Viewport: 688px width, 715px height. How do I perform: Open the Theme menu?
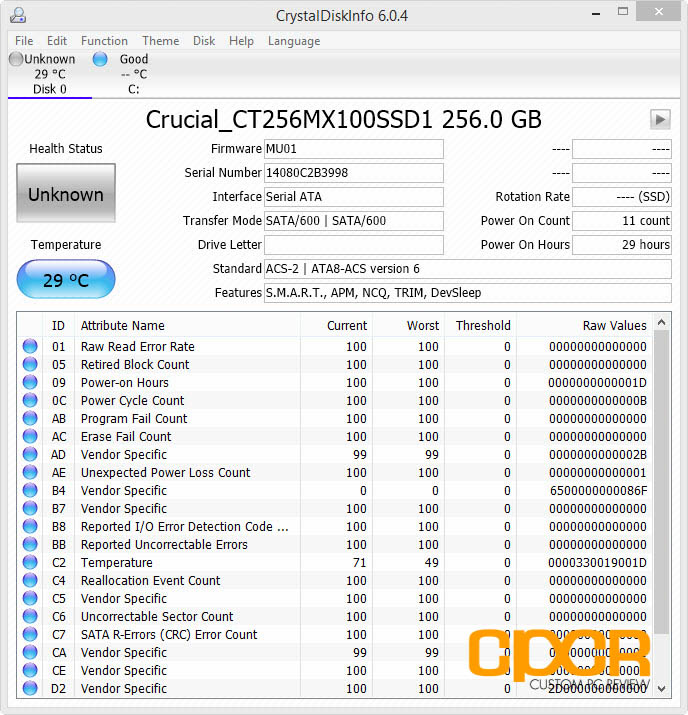click(x=160, y=41)
